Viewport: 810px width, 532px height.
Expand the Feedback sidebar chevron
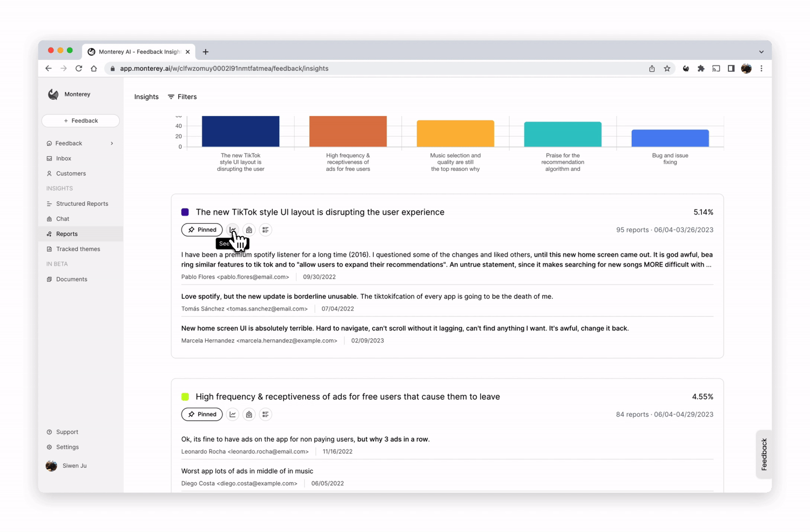tap(112, 143)
